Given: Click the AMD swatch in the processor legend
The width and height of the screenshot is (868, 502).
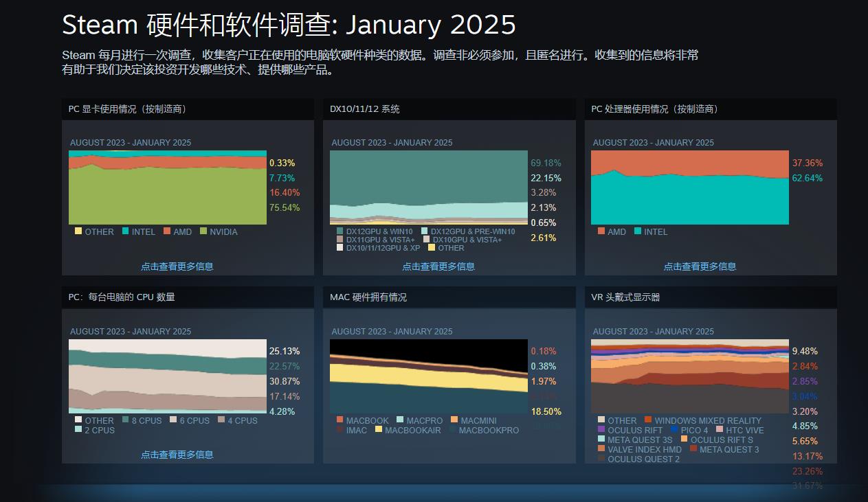Looking at the screenshot, I should (601, 231).
